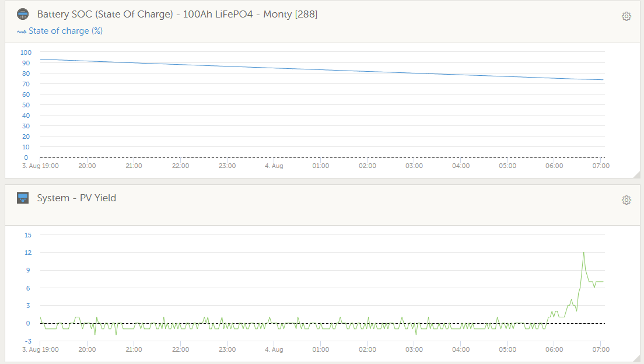
Task: Click the 15 y-axis label on PV Yield chart
Action: coord(27,235)
